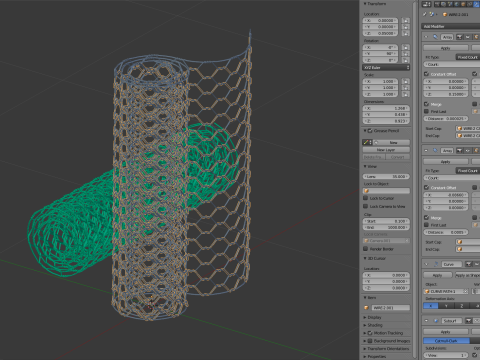Click the Clip Start value field
The width and height of the screenshot is (480, 360).
tap(386, 221)
